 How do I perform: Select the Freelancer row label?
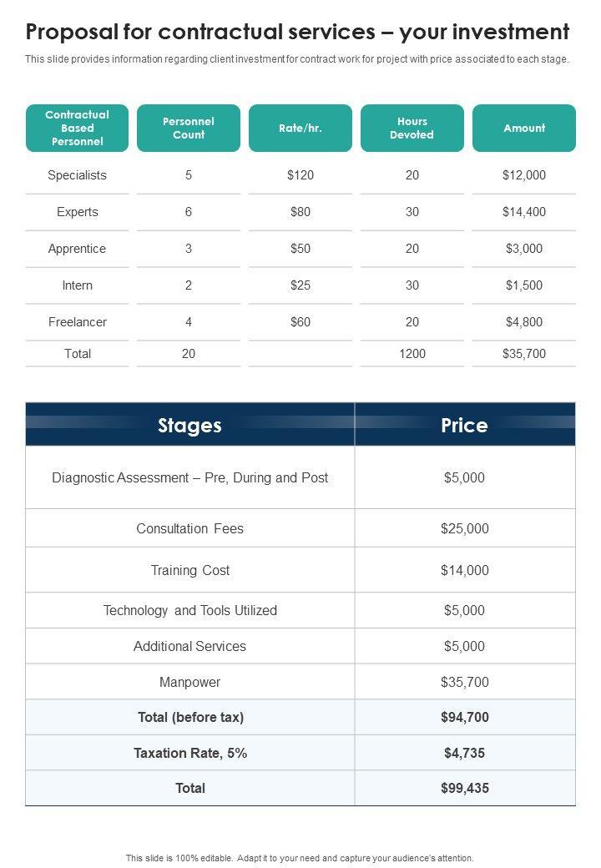pyautogui.click(x=77, y=322)
